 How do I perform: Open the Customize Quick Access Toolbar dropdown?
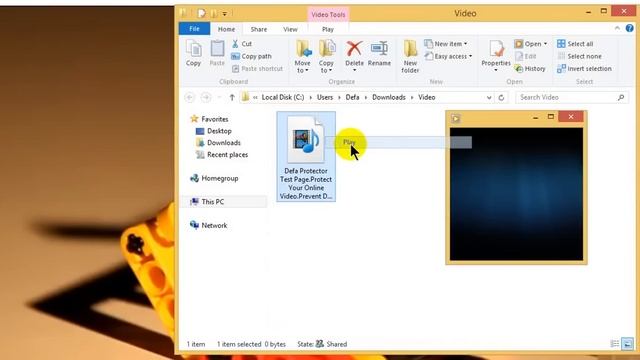[224, 14]
